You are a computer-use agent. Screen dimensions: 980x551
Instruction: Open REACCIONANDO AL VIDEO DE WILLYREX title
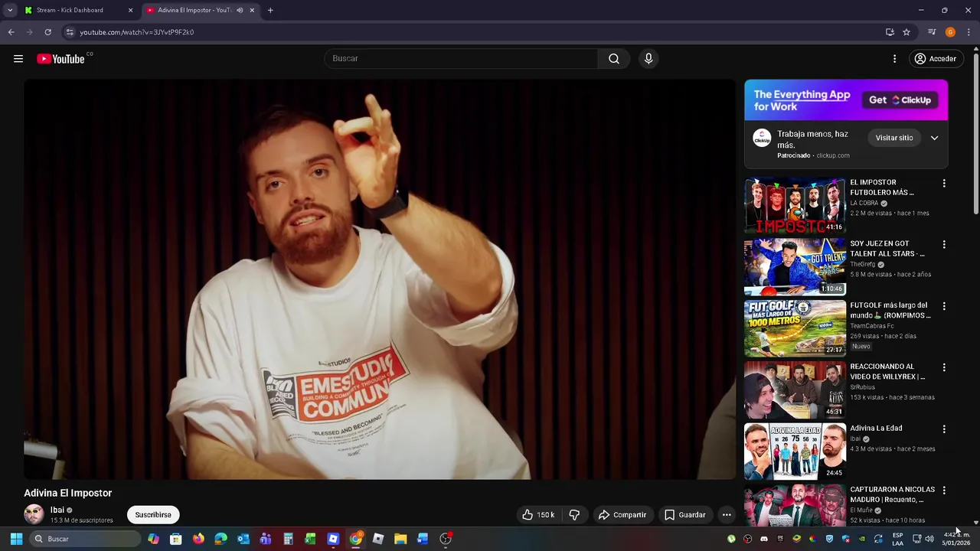887,371
